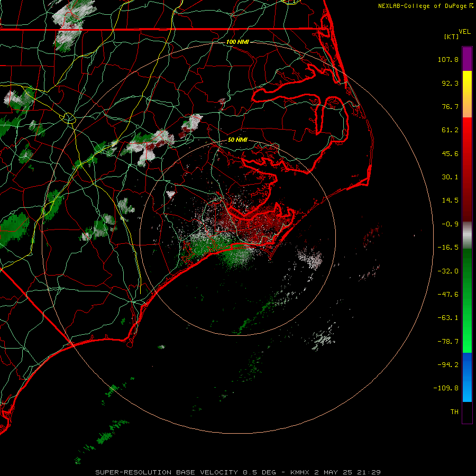Click the 30.1 legend value
Viewport: 476px width, 476px height.
[450, 177]
